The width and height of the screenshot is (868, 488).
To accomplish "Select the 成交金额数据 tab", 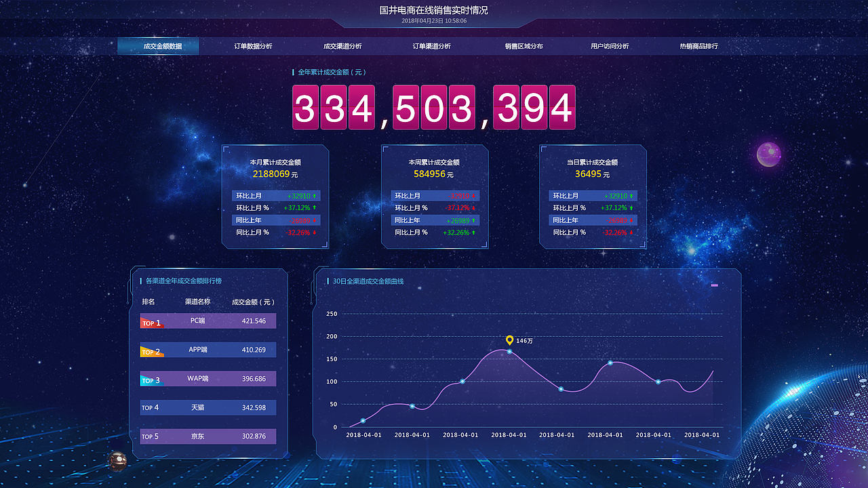I will point(158,46).
